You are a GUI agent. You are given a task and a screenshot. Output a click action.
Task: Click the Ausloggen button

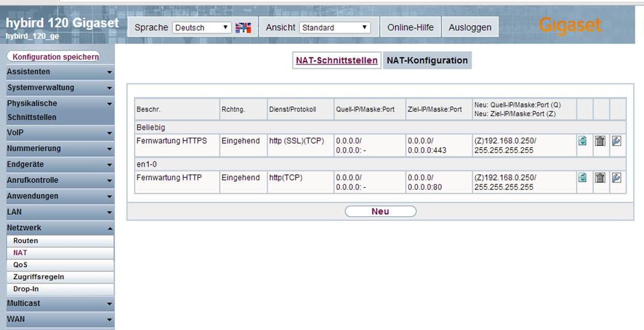tap(470, 28)
